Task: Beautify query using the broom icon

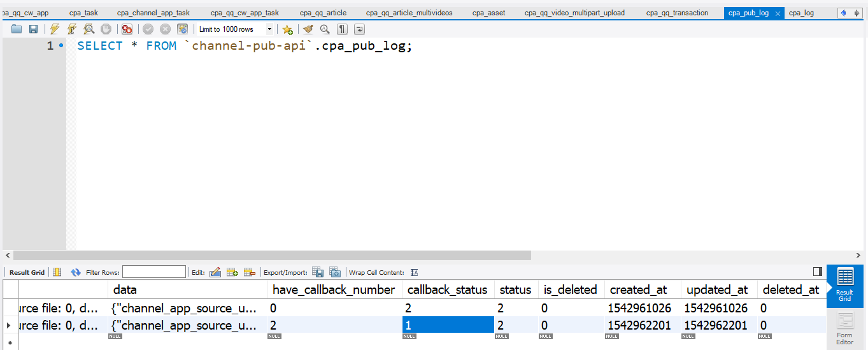Action: 308,29
